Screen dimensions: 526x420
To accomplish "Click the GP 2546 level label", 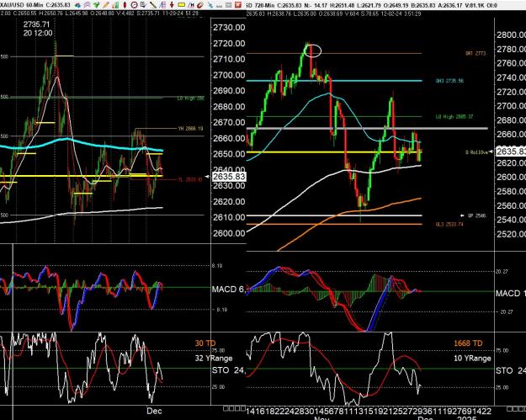I will tap(476, 215).
